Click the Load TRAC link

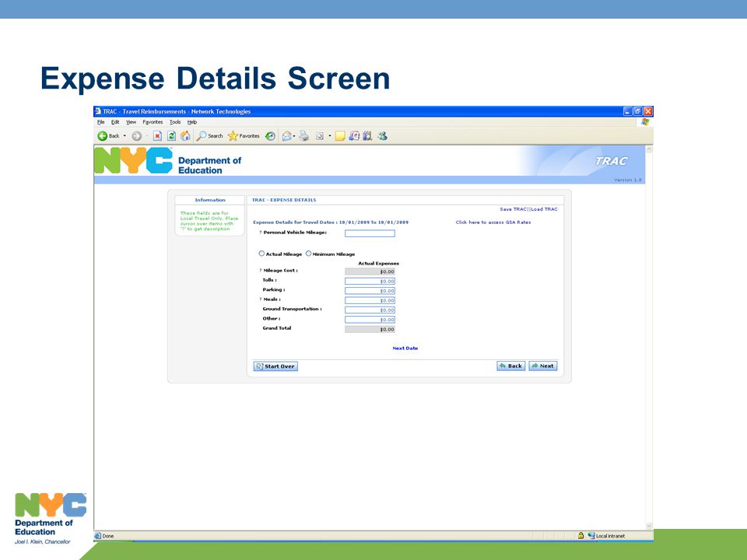point(544,209)
